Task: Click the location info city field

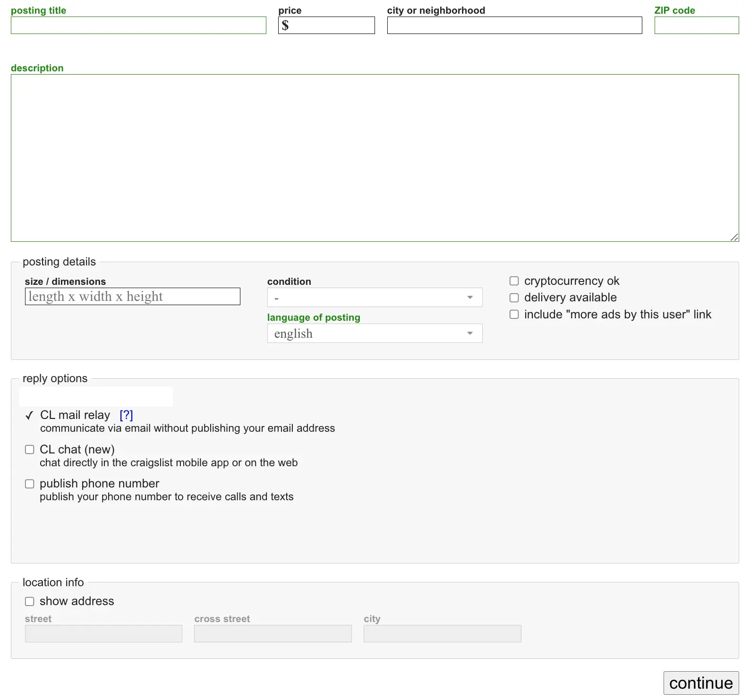Action: pos(443,634)
